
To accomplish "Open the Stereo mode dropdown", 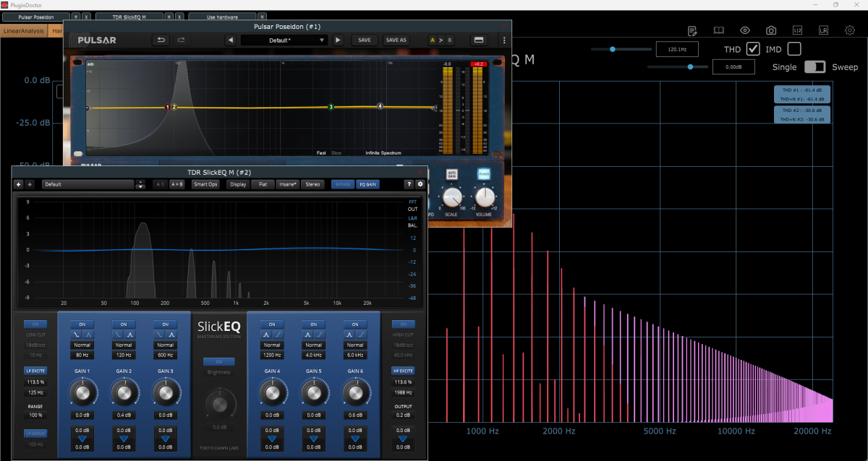I will 312,184.
